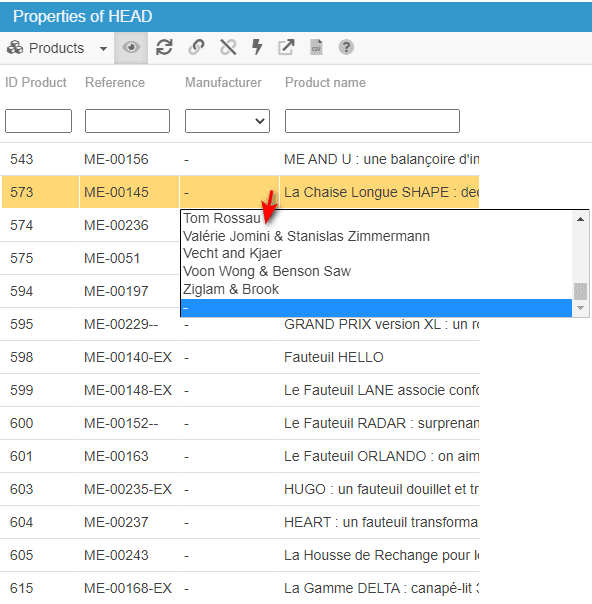Screen dimensions: 592x604
Task: Click scroll down arrow of manufacturer list
Action: pos(580,308)
